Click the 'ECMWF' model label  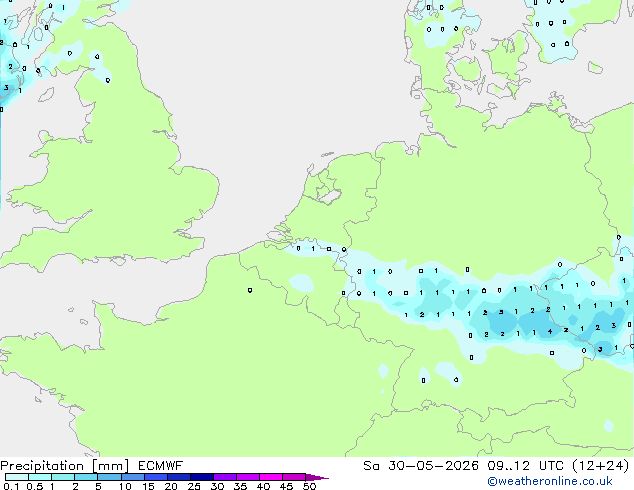pyautogui.click(x=160, y=466)
